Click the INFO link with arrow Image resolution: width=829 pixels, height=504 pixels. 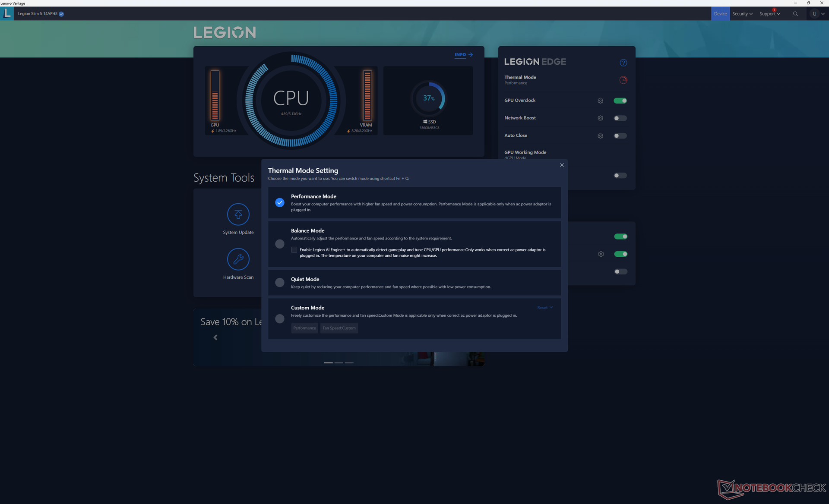463,55
